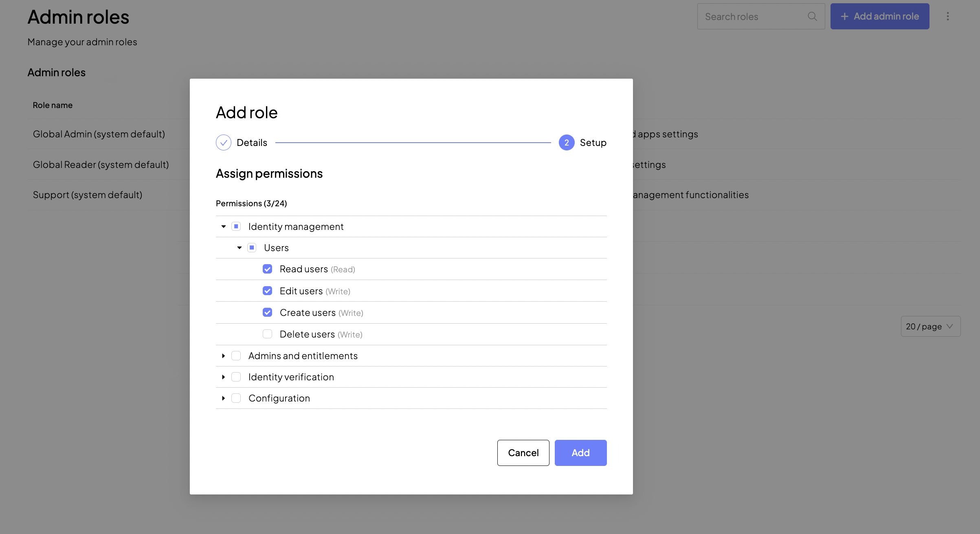980x534 pixels.
Task: Click the plus icon in Add admin role
Action: [x=844, y=16]
